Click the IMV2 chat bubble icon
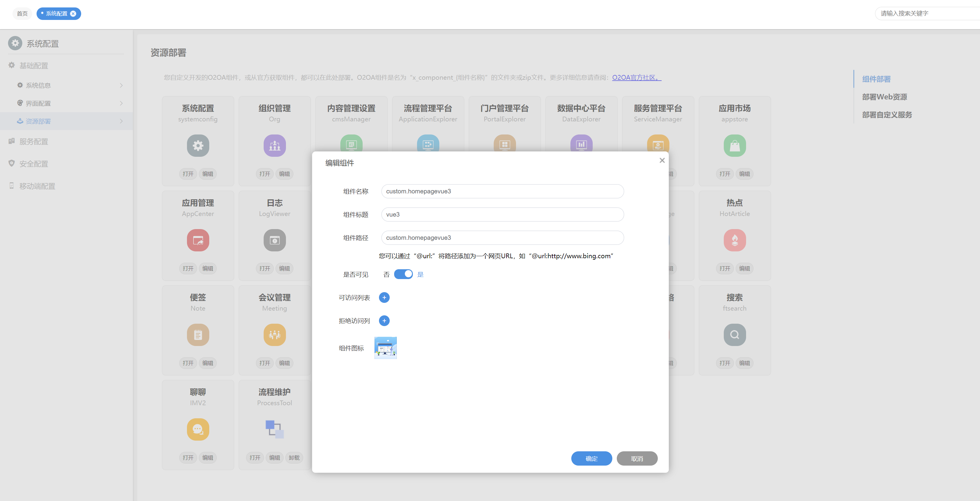Image resolution: width=980 pixels, height=501 pixels. [x=198, y=429]
